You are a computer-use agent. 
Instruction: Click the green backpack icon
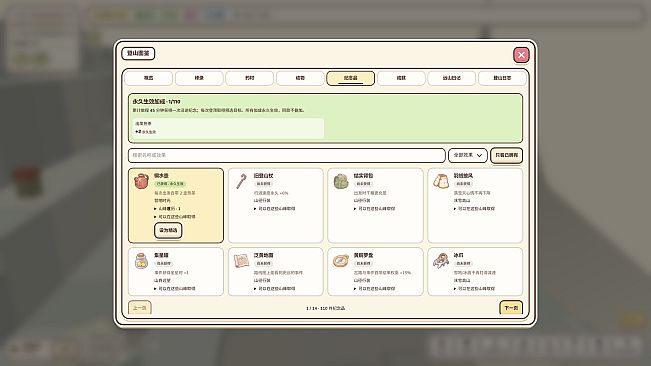point(341,181)
